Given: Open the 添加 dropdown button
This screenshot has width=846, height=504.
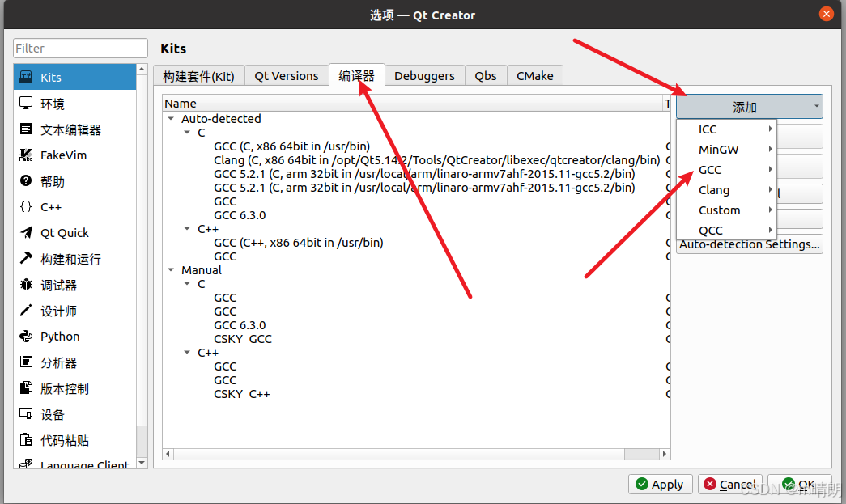Looking at the screenshot, I should tap(749, 107).
